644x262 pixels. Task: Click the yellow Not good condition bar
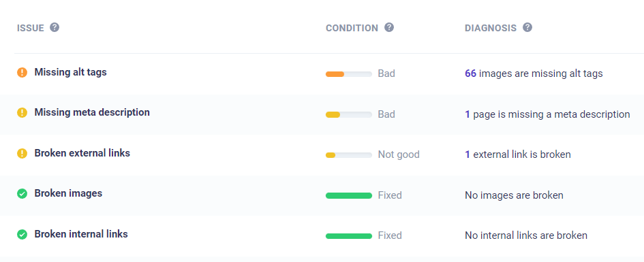[x=349, y=155]
